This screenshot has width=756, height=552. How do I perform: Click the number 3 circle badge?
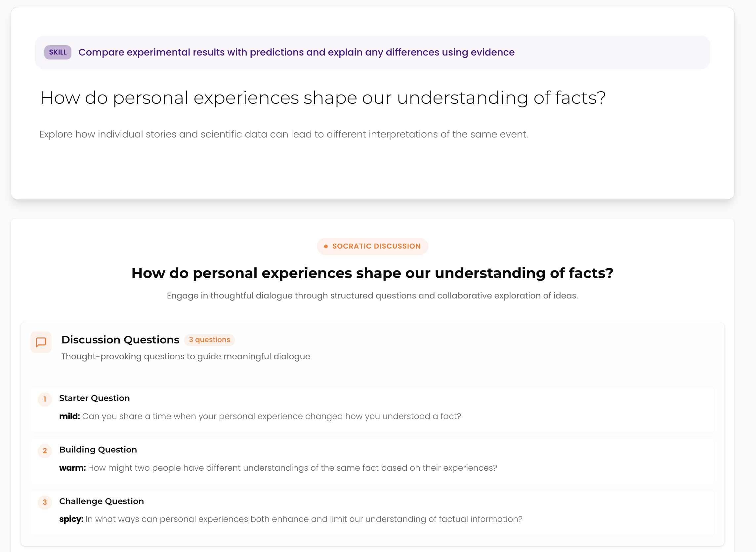(x=45, y=502)
